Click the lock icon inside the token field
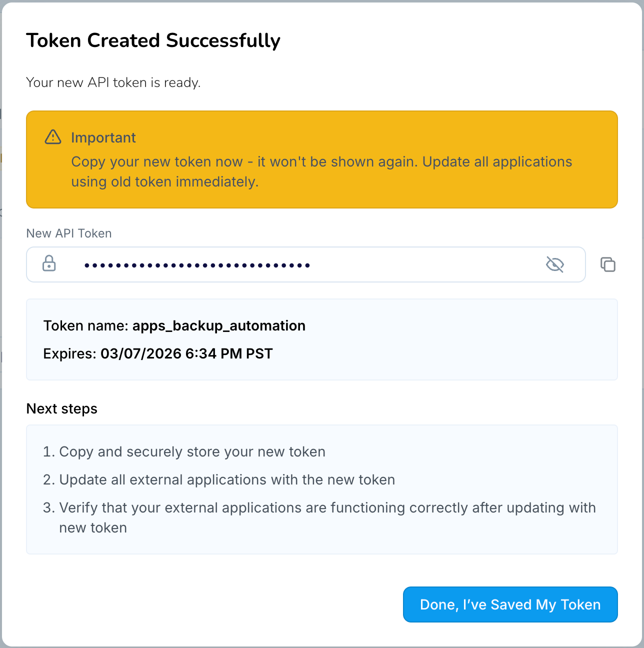 [x=49, y=264]
